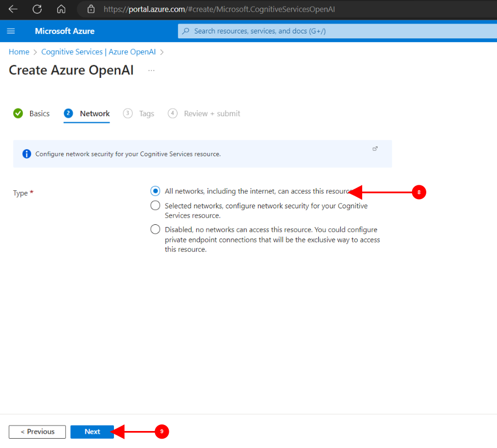Click the blue info icon in banner
497x448 pixels.
(x=27, y=154)
